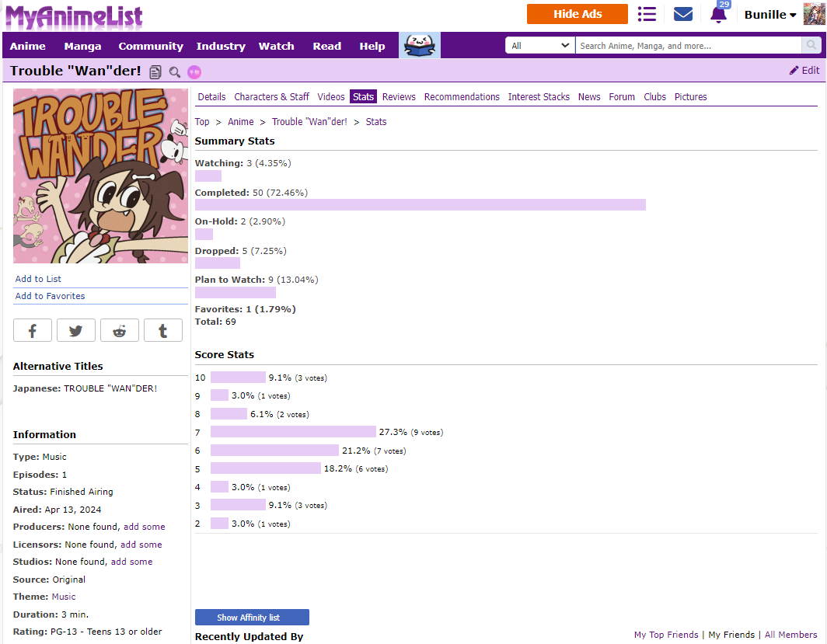Image resolution: width=827 pixels, height=644 pixels.
Task: Open the Community menu
Action: click(150, 47)
